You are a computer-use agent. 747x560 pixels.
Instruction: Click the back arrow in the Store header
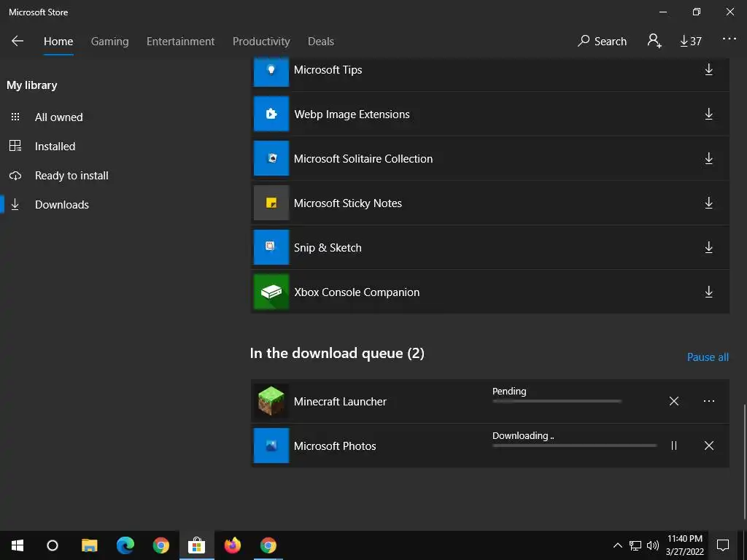18,41
